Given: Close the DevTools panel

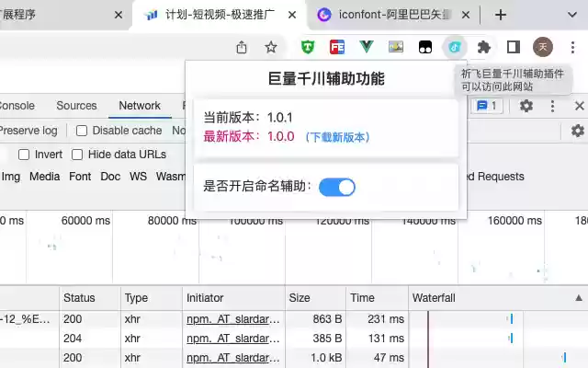Looking at the screenshot, I should 580,106.
